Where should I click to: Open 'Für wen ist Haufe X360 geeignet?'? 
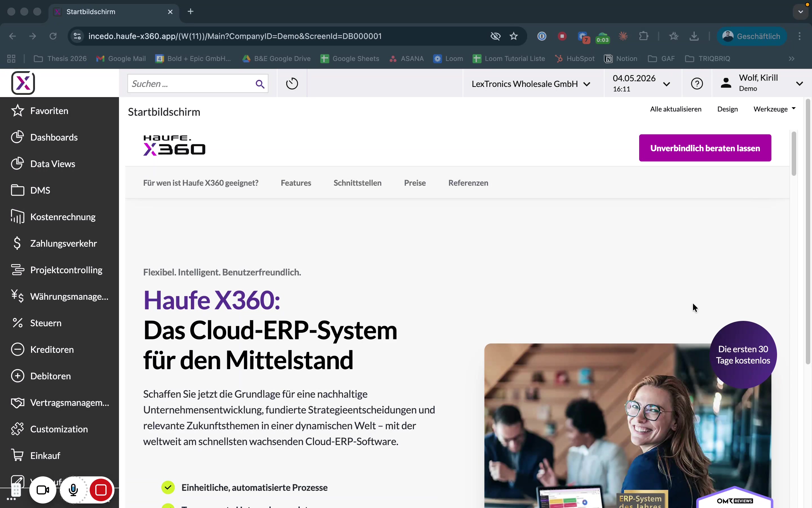pyautogui.click(x=201, y=183)
